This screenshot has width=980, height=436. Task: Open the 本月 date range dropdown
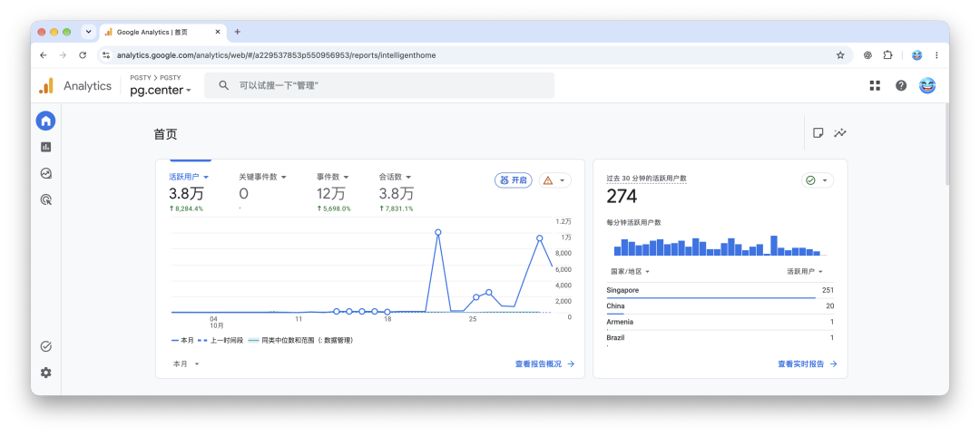coord(186,363)
